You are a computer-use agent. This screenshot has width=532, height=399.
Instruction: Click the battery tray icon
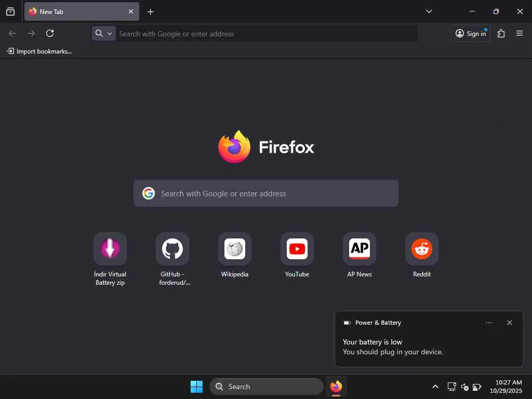point(477,387)
